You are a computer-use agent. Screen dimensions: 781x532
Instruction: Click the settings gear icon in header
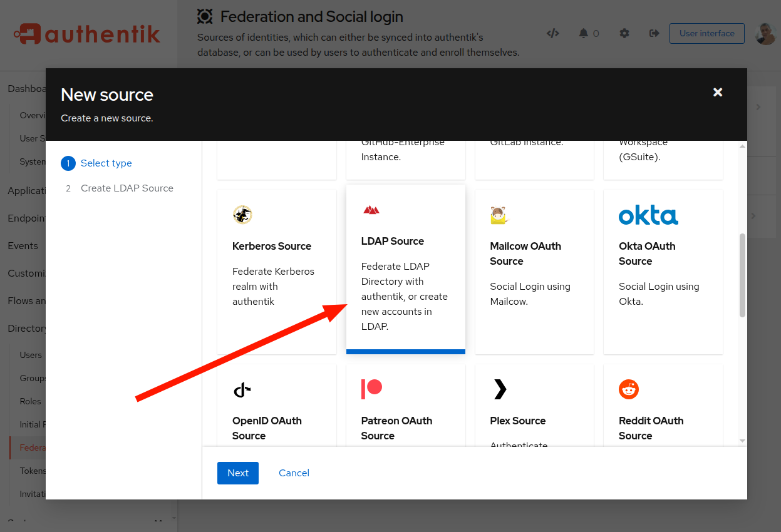pos(624,33)
